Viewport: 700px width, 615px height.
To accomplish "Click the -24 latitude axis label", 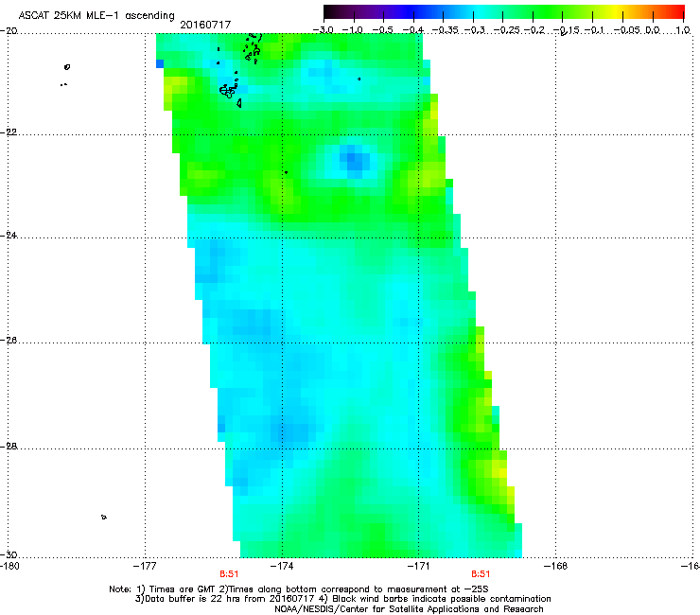I will (9, 235).
